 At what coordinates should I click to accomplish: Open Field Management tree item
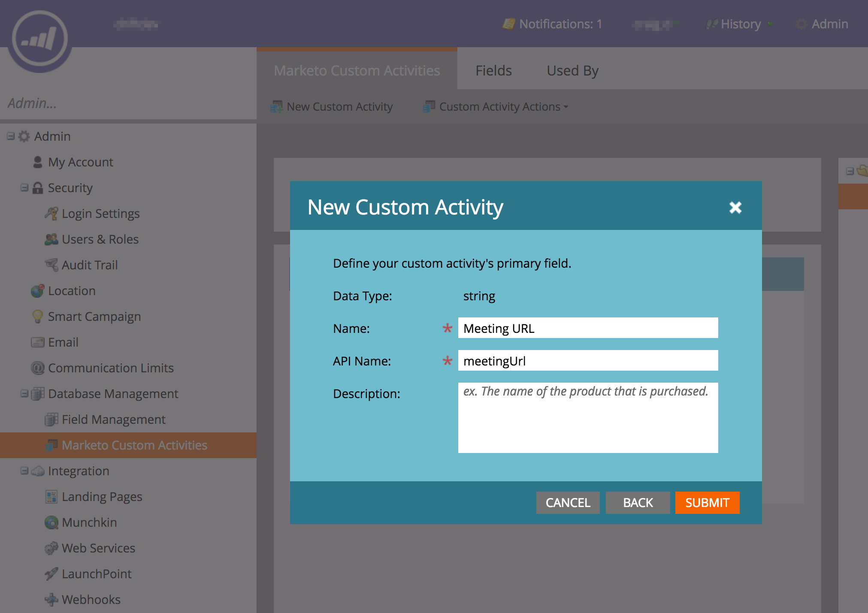pos(114,420)
